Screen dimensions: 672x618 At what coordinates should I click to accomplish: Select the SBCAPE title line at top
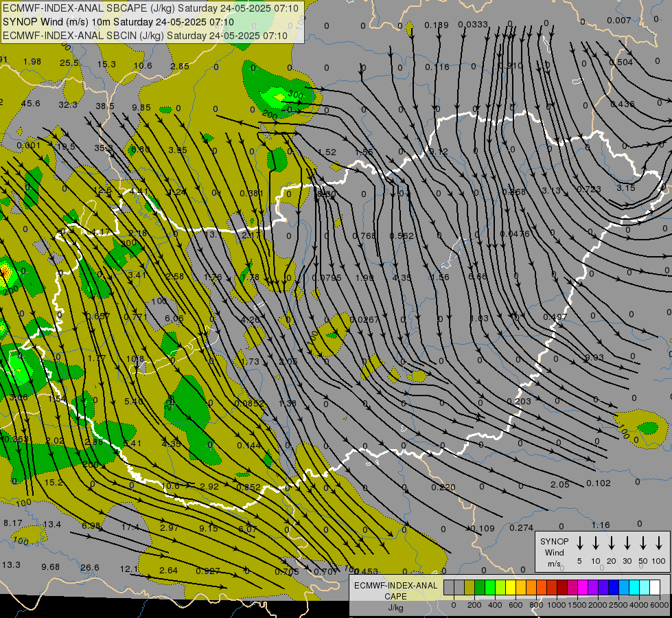(x=150, y=8)
